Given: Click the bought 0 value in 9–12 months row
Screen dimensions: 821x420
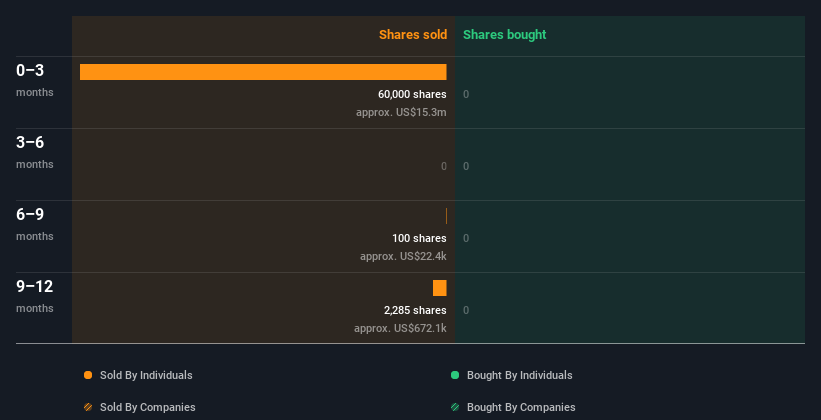Looking at the screenshot, I should (466, 310).
